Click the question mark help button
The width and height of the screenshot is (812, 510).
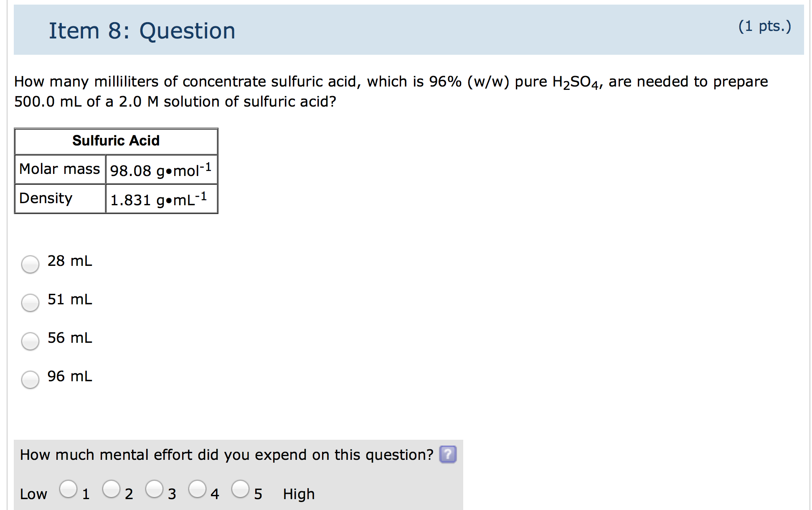(x=448, y=455)
